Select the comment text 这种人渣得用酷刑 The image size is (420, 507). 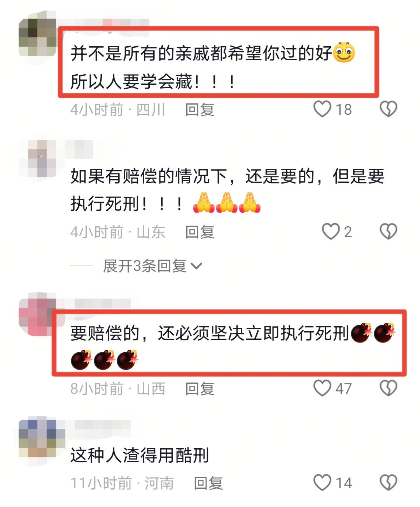pyautogui.click(x=140, y=455)
